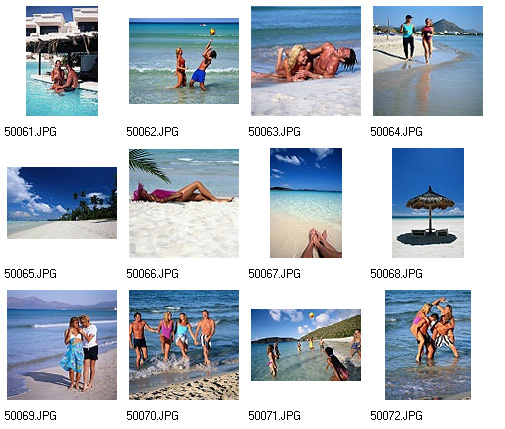Open the couple lying on sand thumbnail 50063.JPG
This screenshot has width=505, height=429.
coord(306,61)
